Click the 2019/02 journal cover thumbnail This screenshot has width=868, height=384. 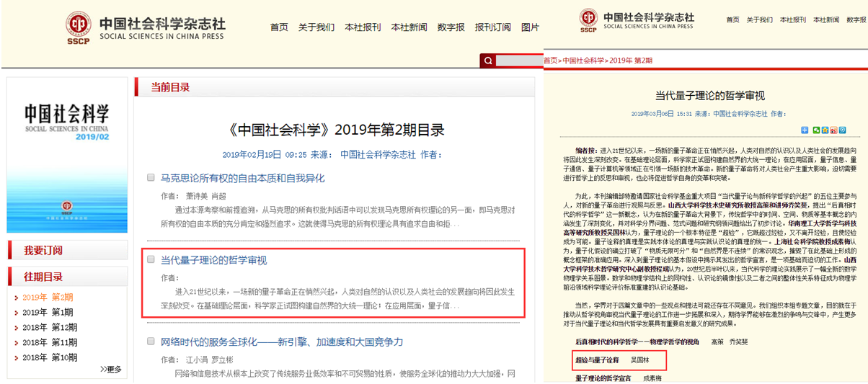click(66, 155)
